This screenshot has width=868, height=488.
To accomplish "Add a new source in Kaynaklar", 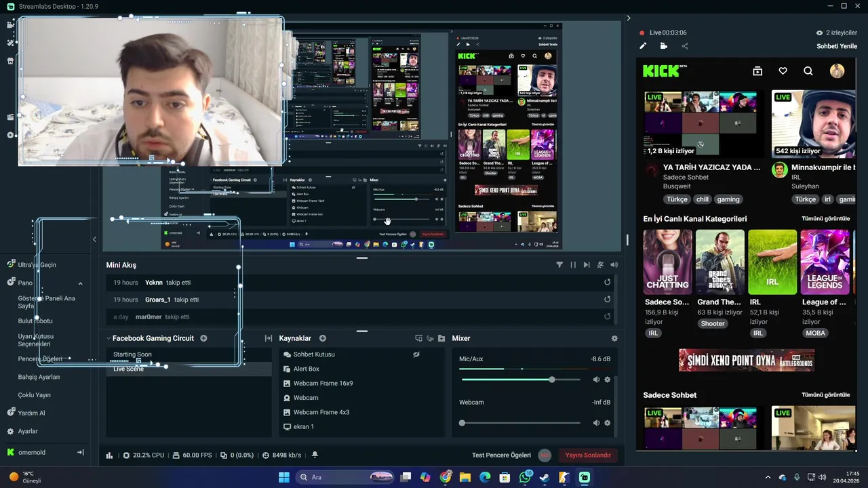I will coord(323,338).
